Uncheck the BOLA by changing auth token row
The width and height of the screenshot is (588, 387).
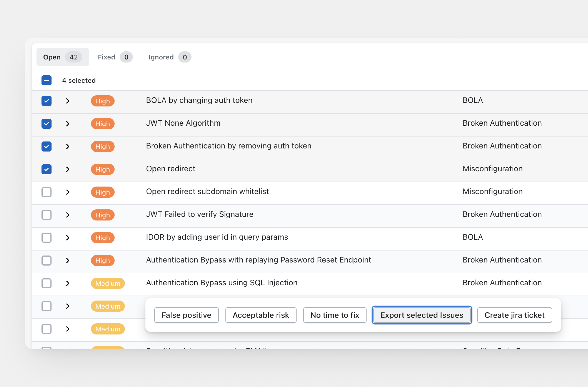[x=46, y=101]
